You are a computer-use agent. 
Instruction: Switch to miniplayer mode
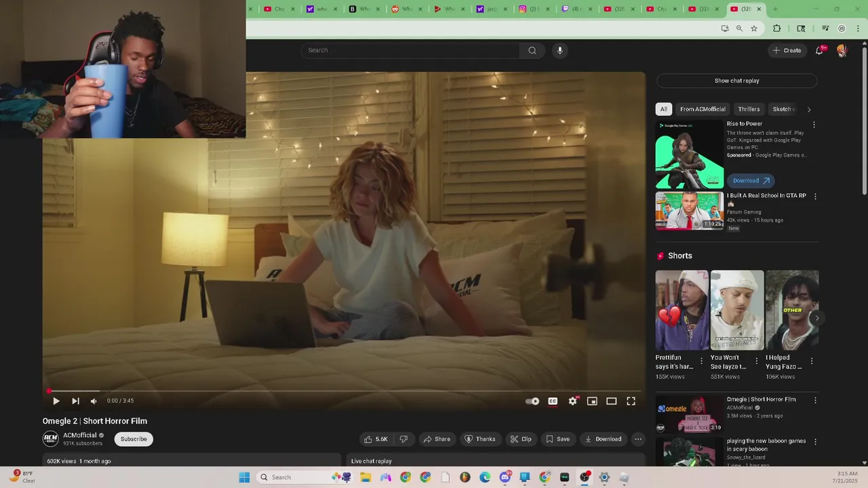[592, 401]
